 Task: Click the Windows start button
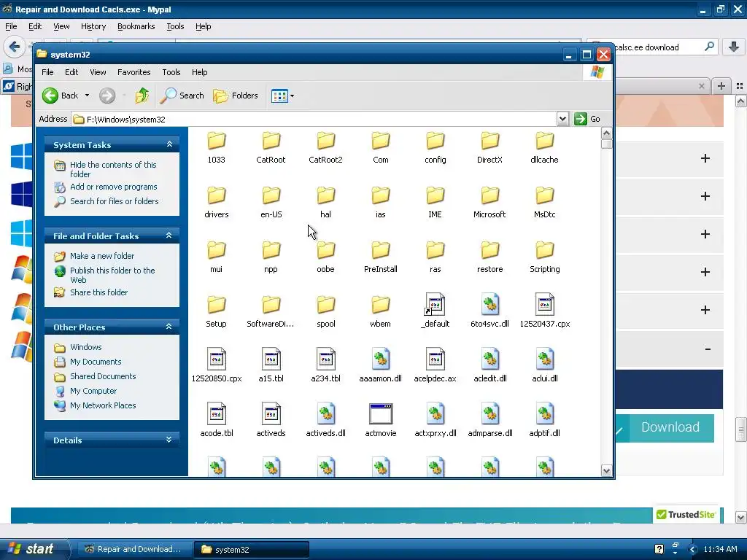tap(34, 549)
